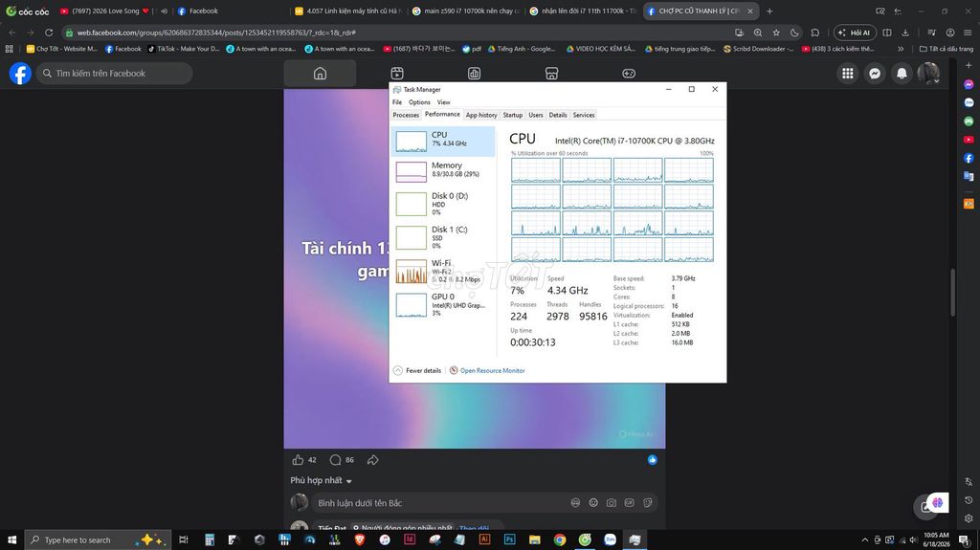980x550 pixels.
Task: Open browser extensions puzzle icon
Action: pos(815,33)
